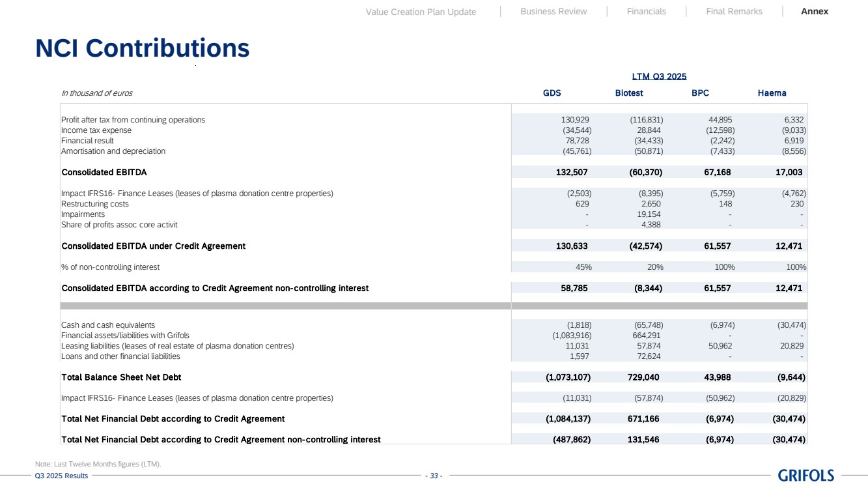Click the Biotest column header
This screenshot has width=868, height=488.
coord(629,93)
